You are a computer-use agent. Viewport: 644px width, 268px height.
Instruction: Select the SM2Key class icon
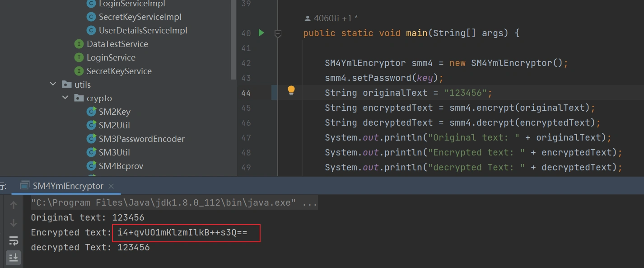91,112
